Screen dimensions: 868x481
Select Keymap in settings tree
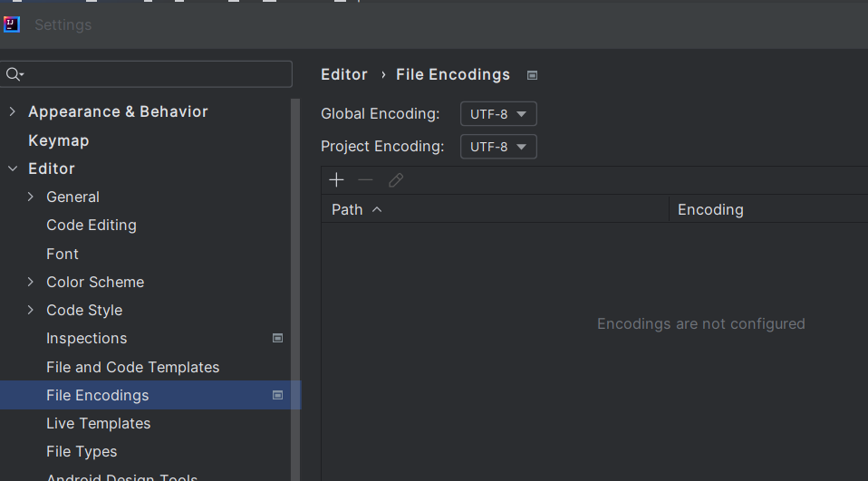58,140
